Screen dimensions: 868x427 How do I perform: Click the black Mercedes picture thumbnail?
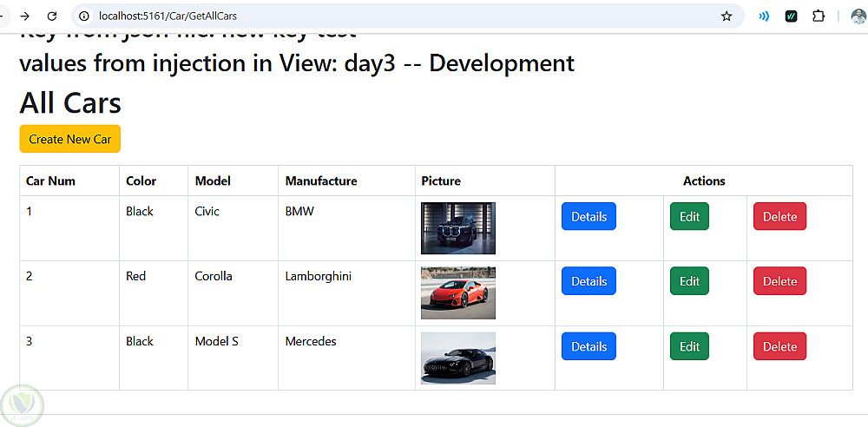[457, 358]
